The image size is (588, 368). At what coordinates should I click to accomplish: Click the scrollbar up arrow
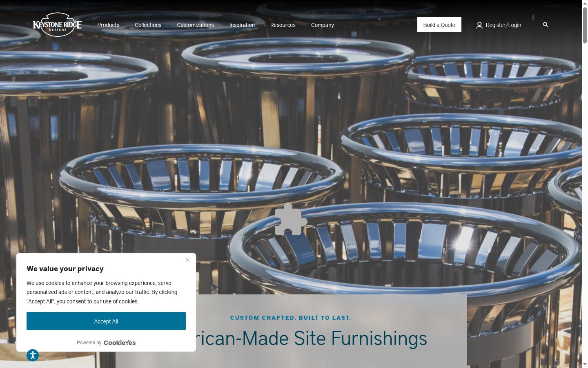coord(585,3)
